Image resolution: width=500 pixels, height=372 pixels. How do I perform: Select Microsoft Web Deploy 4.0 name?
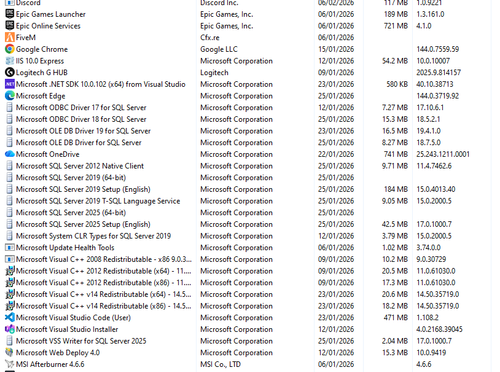[x=58, y=352]
